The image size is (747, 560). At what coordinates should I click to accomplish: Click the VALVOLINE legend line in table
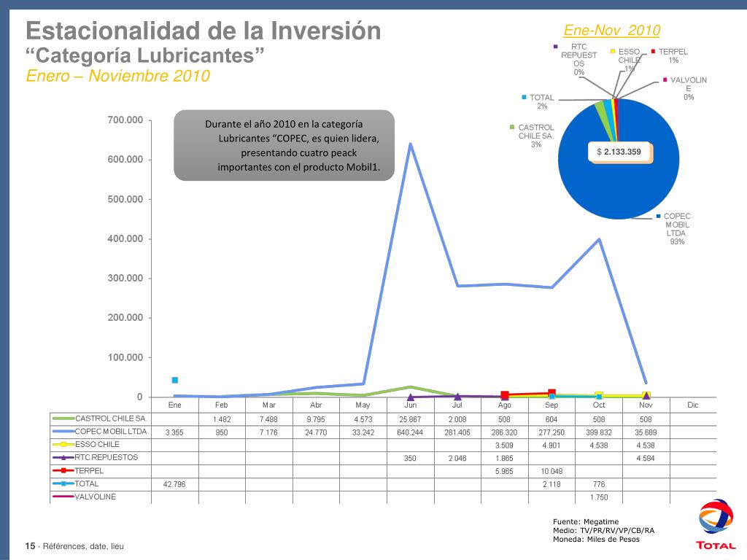click(63, 497)
